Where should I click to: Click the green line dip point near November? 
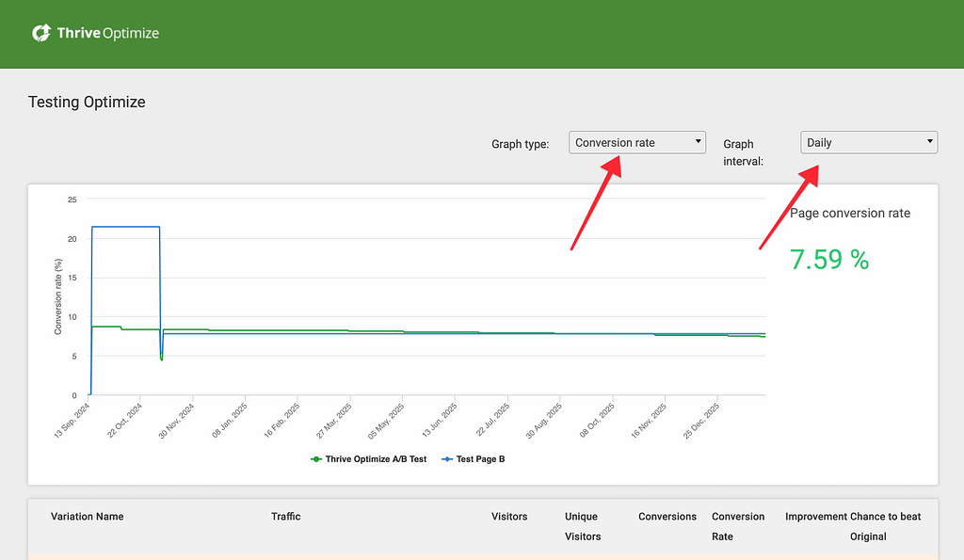tap(162, 359)
